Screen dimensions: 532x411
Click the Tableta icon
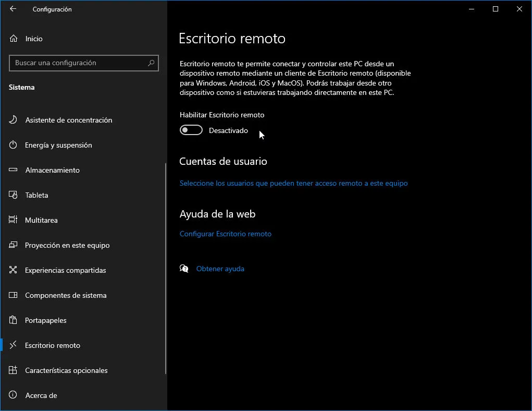coord(13,195)
